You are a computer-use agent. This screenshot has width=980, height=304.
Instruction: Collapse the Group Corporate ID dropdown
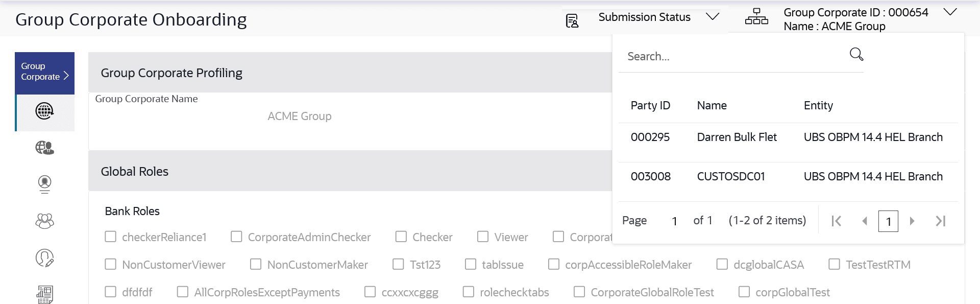pos(950,12)
